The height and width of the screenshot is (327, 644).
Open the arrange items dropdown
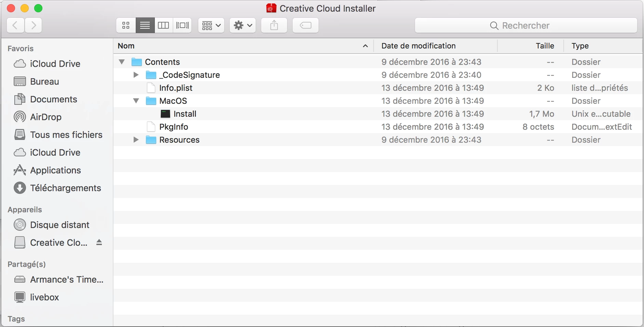coord(211,25)
